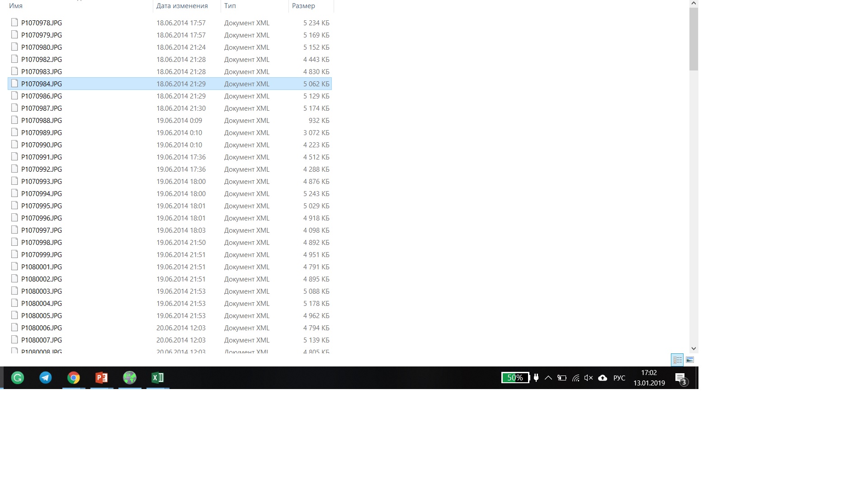Open the notification center with 3 alerts
868x488 pixels.
click(681, 379)
